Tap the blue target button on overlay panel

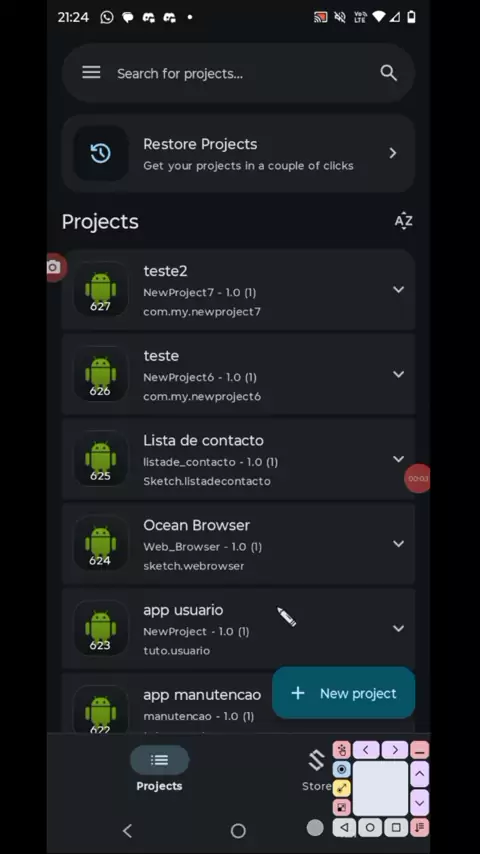(x=342, y=769)
